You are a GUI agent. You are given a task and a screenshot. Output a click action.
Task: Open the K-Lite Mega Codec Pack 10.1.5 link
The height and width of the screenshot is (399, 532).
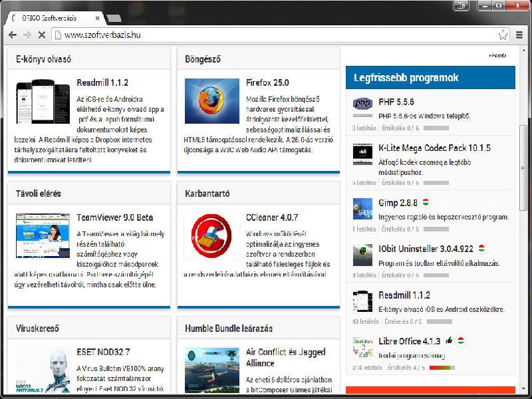(x=435, y=148)
